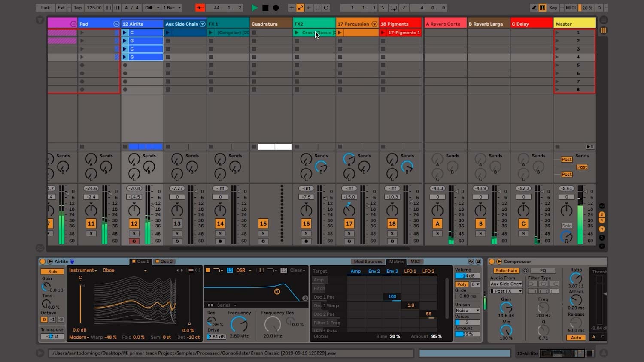644x362 pixels.
Task: Toggle the Sub oscillator on/off
Action: [52, 271]
